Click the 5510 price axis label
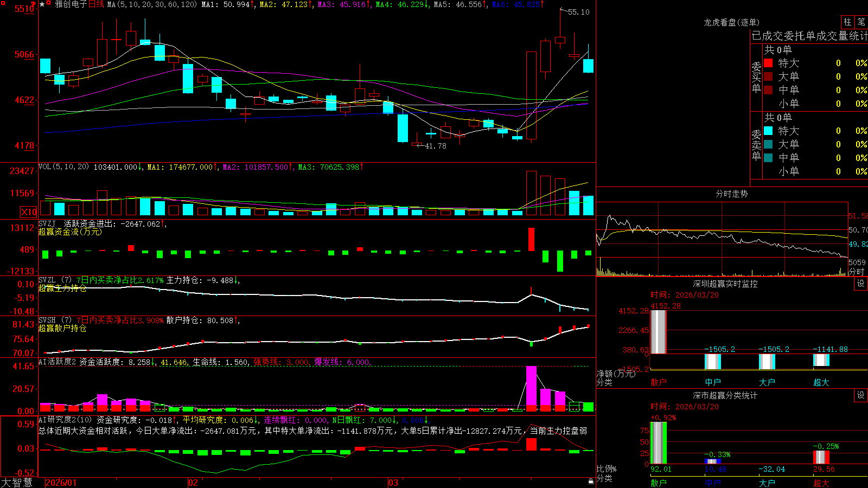868x488 pixels. point(24,9)
